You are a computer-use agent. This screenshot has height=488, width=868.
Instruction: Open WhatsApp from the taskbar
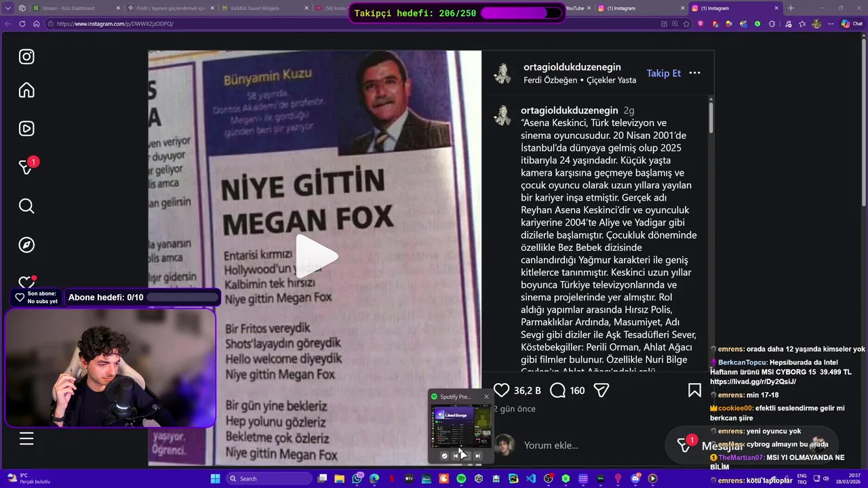point(357,479)
